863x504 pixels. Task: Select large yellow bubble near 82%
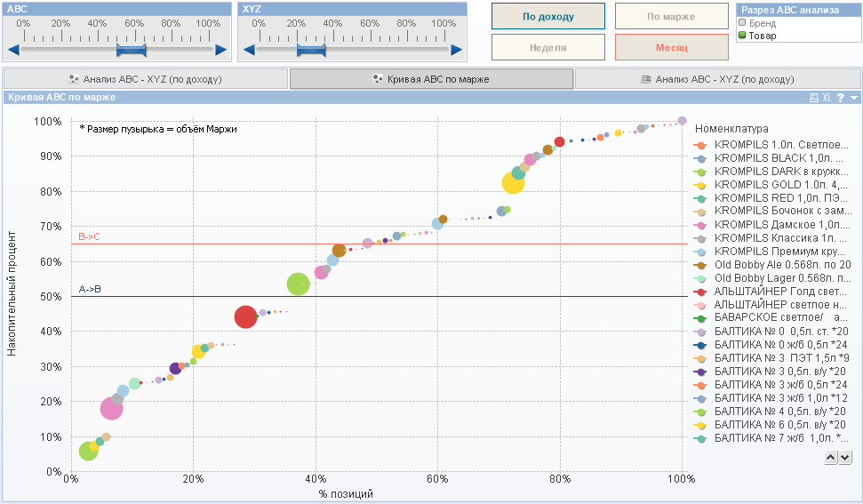point(513,183)
